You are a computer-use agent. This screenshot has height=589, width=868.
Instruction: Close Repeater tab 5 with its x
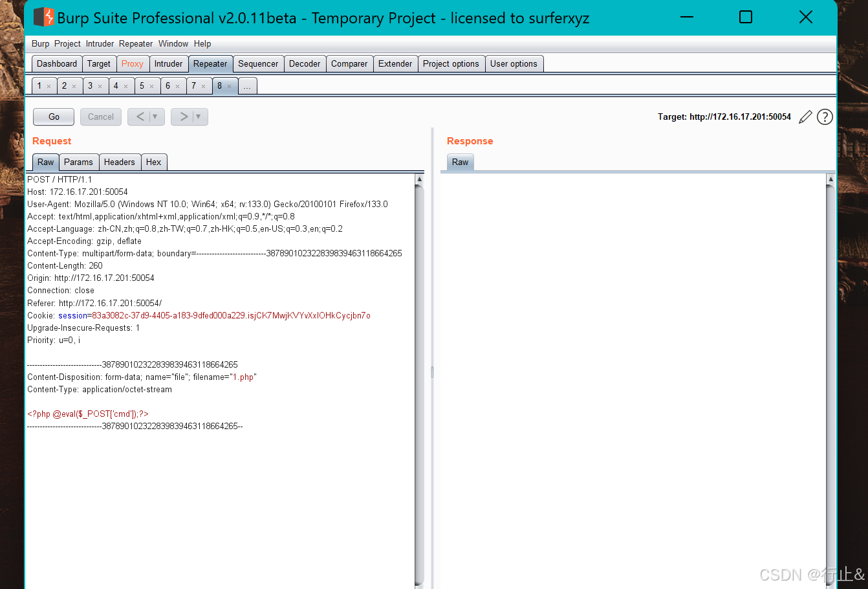pyautogui.click(x=151, y=86)
